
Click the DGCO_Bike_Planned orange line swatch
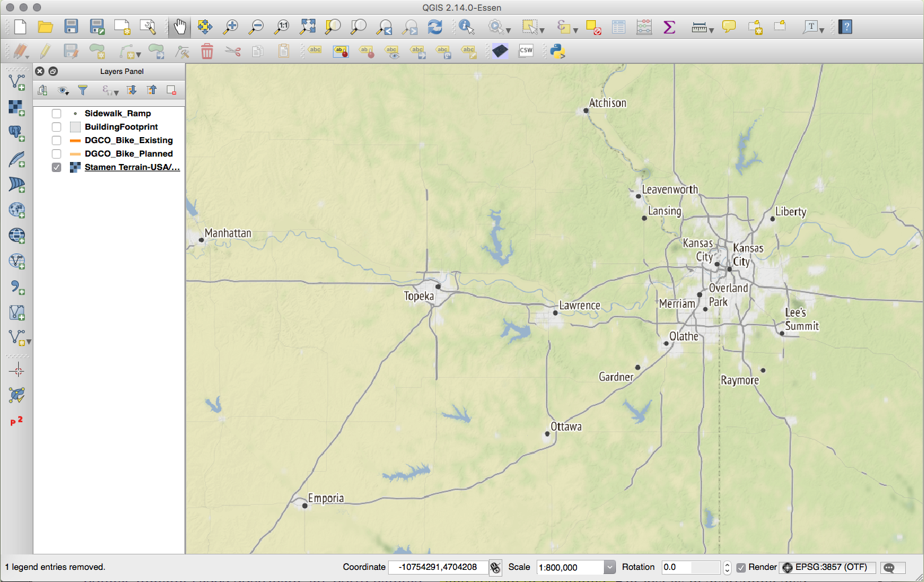[75, 154]
